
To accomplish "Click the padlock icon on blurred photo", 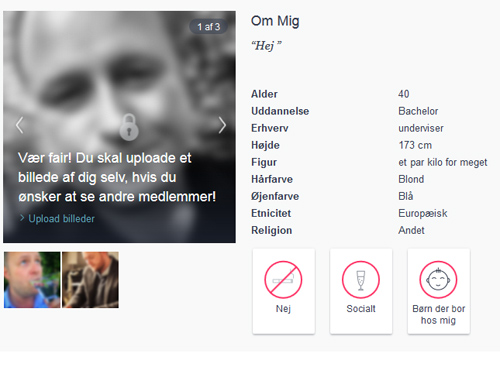I will pos(129,127).
